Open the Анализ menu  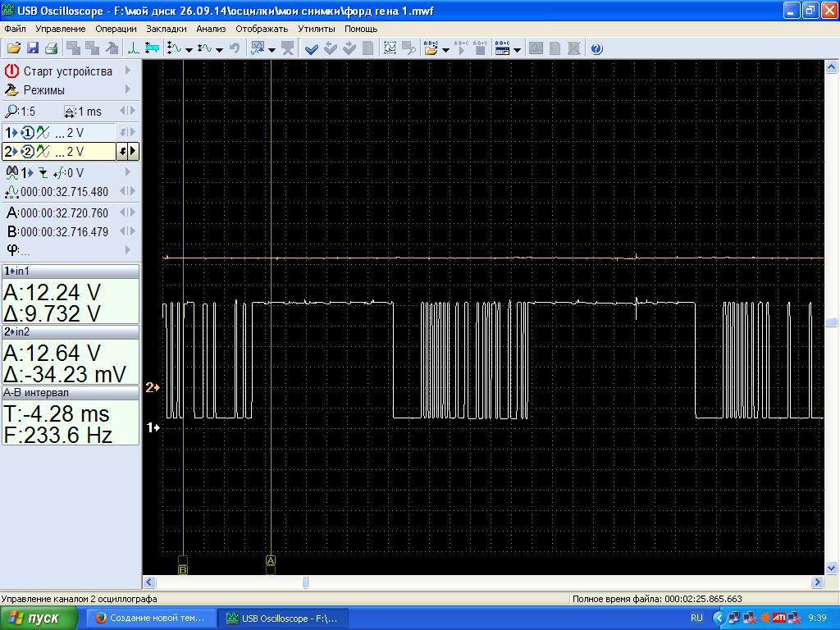(x=211, y=29)
